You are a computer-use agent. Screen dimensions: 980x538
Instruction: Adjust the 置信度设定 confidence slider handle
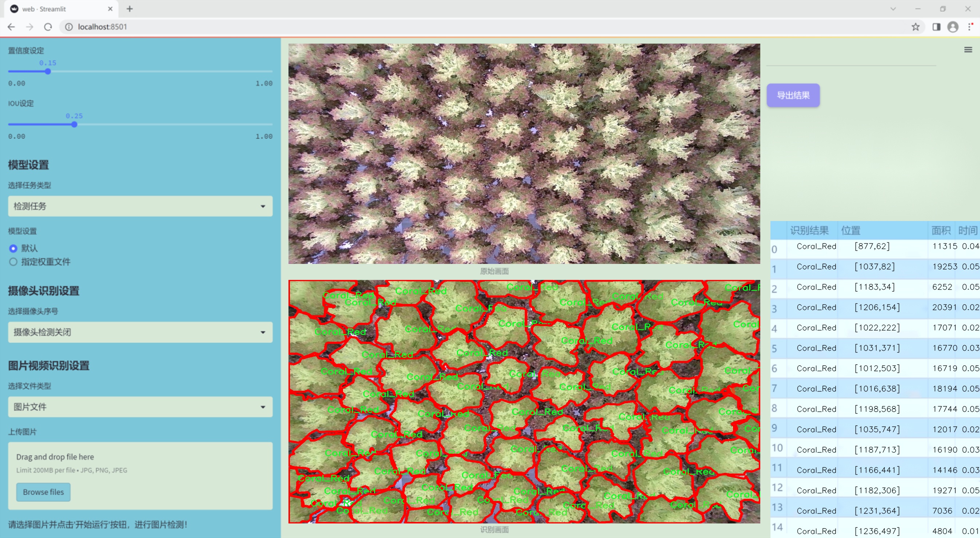coord(48,72)
